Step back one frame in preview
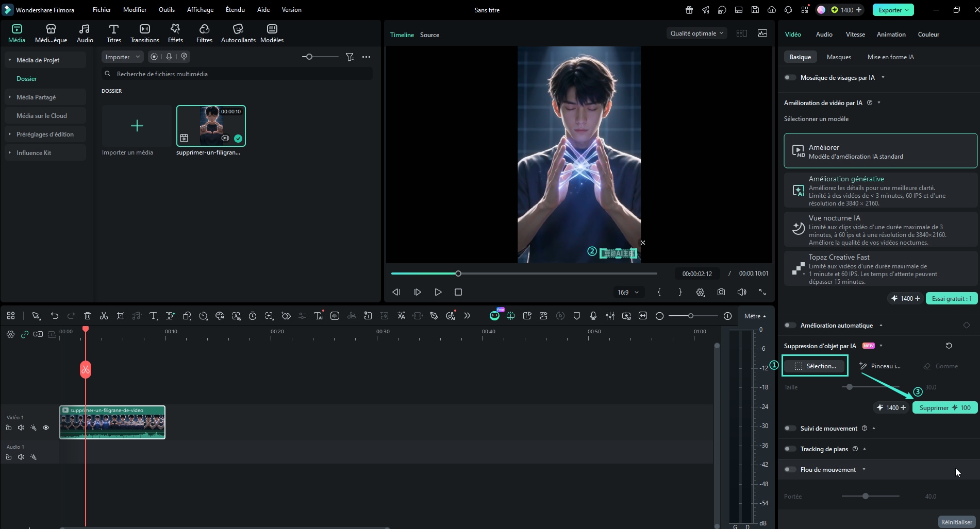The image size is (980, 529). pyautogui.click(x=396, y=292)
